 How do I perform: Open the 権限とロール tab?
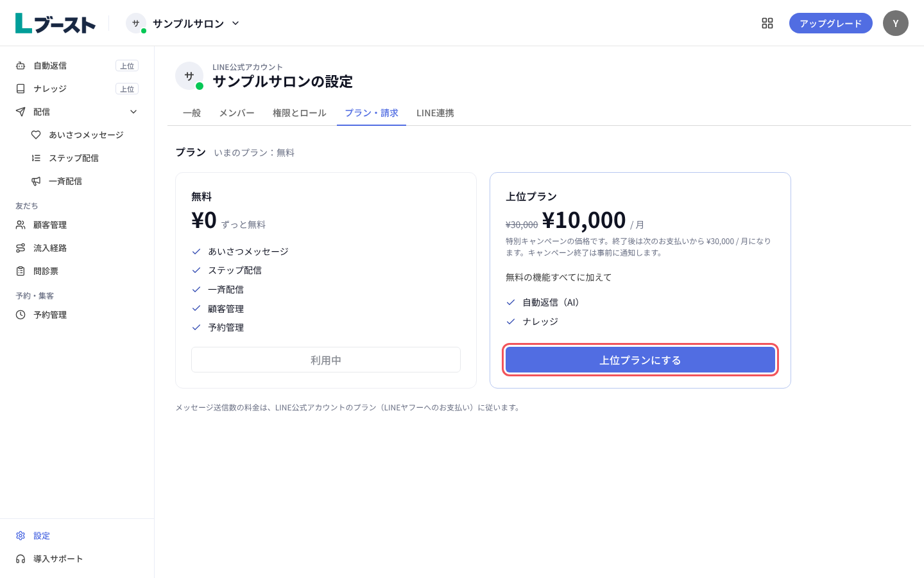[x=300, y=113]
